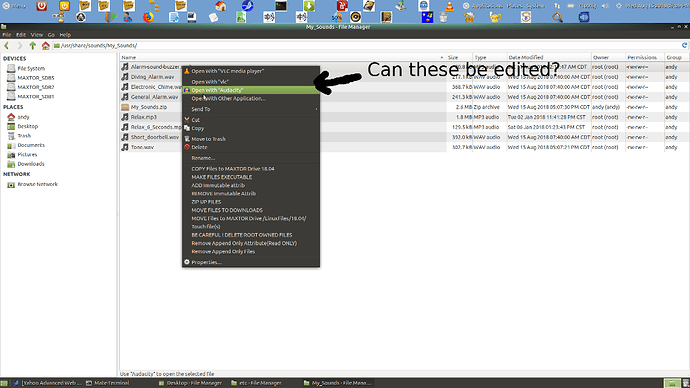Switch to Mate Terminal taskbar button
690x388 pixels.
tap(108, 383)
